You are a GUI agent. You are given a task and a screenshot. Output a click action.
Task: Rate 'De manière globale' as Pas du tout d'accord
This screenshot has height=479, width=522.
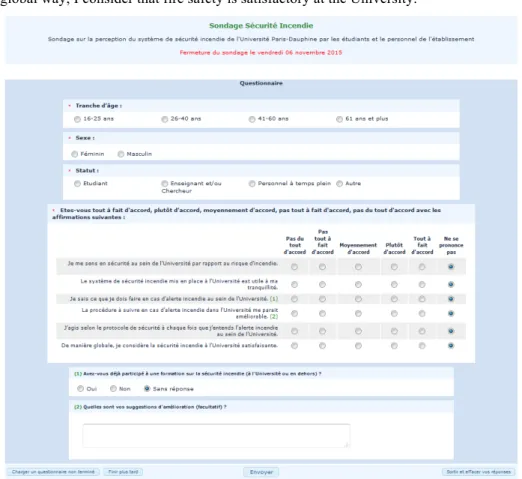pyautogui.click(x=294, y=346)
